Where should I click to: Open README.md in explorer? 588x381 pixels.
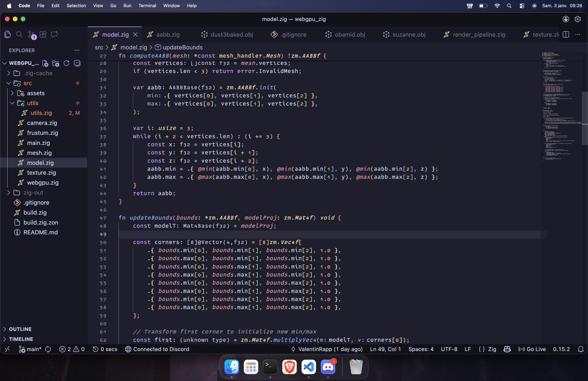pos(44,232)
